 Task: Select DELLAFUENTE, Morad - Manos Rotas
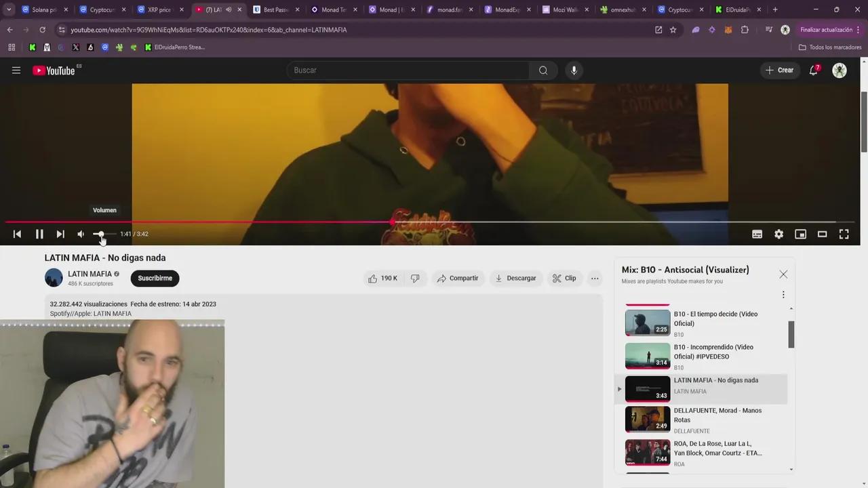pos(701,420)
